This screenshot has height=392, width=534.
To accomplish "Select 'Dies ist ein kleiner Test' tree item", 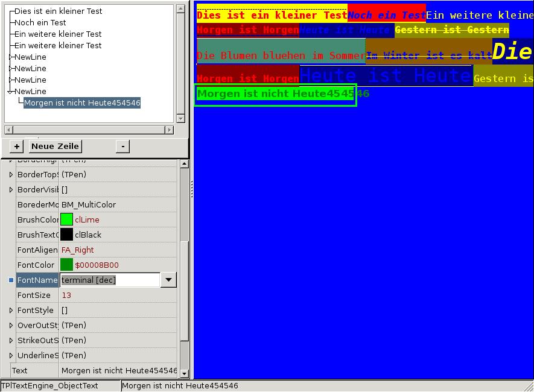I will click(x=58, y=11).
